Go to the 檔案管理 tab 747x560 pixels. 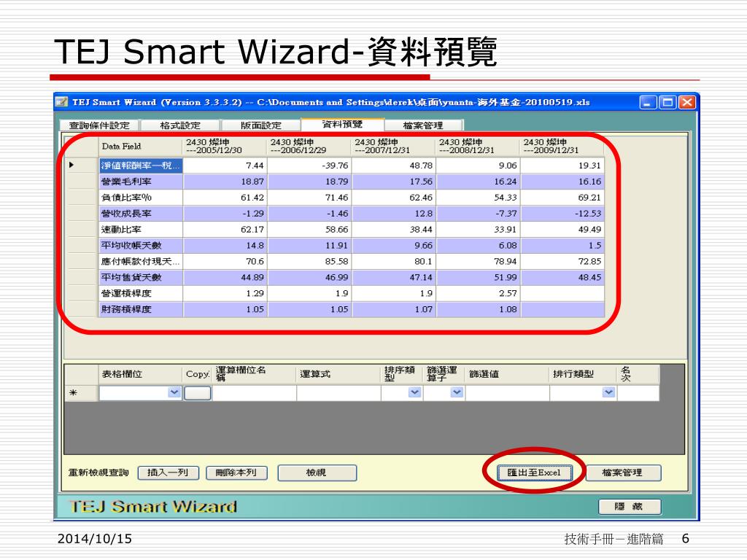click(423, 125)
